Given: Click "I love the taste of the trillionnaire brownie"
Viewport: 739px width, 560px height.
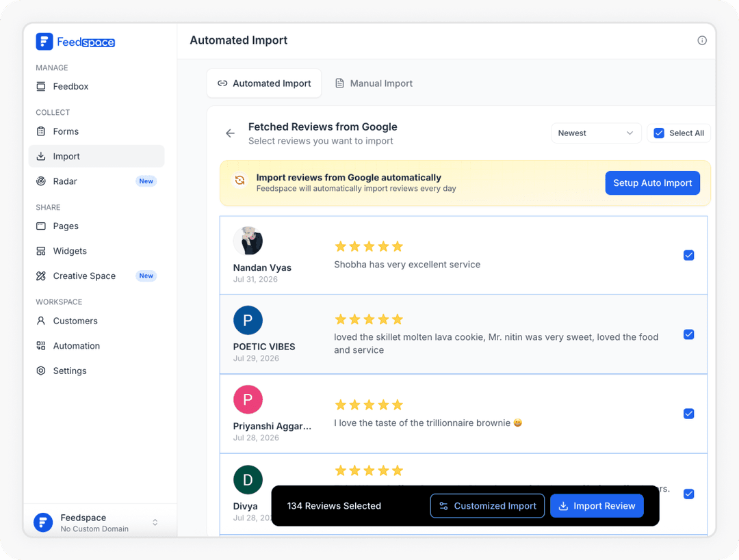Looking at the screenshot, I should tap(422, 423).
